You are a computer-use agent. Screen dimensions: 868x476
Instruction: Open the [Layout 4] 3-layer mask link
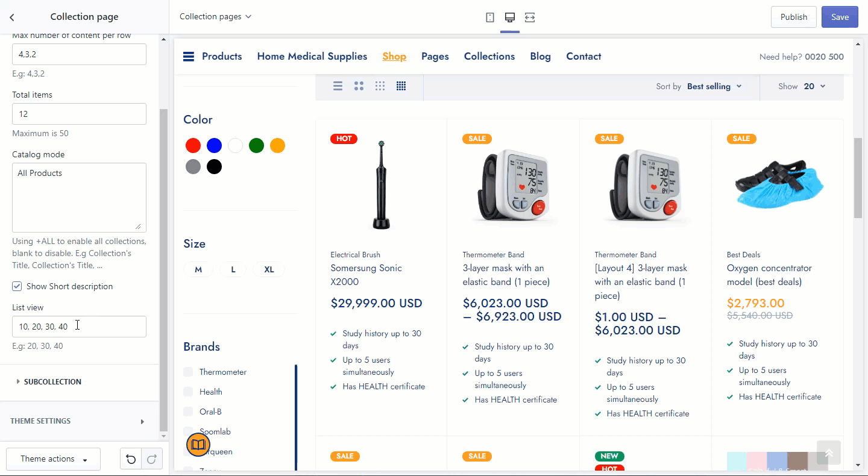tap(641, 282)
